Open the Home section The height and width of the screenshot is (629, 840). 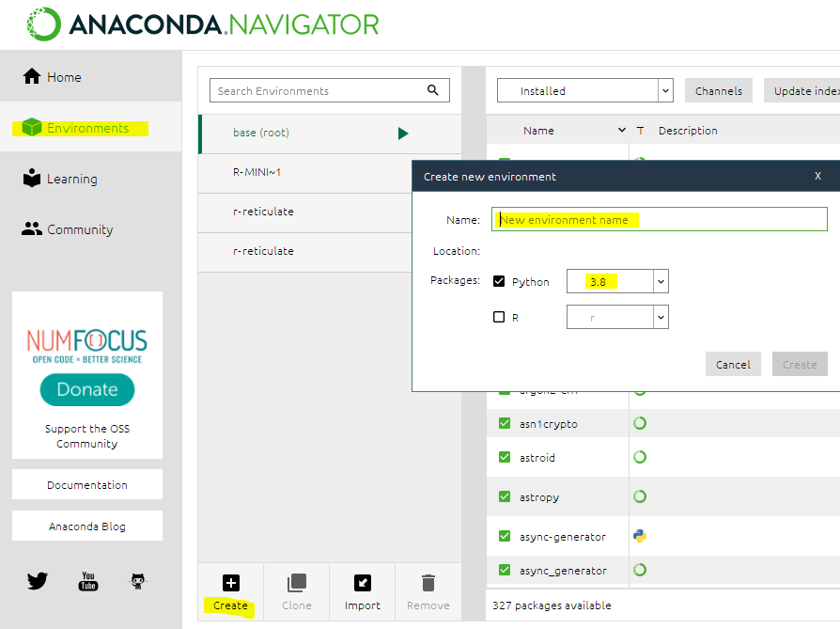tap(90, 77)
